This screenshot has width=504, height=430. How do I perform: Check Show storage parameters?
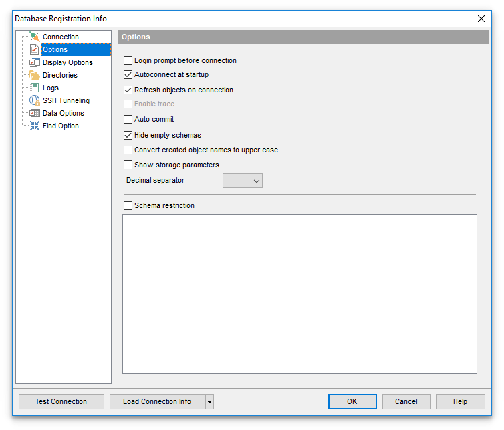click(128, 165)
